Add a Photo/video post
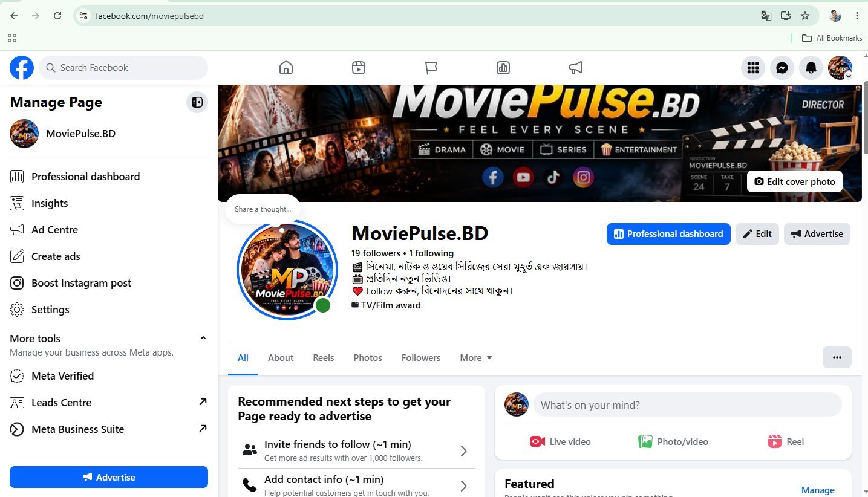This screenshot has width=868, height=497. point(673,441)
